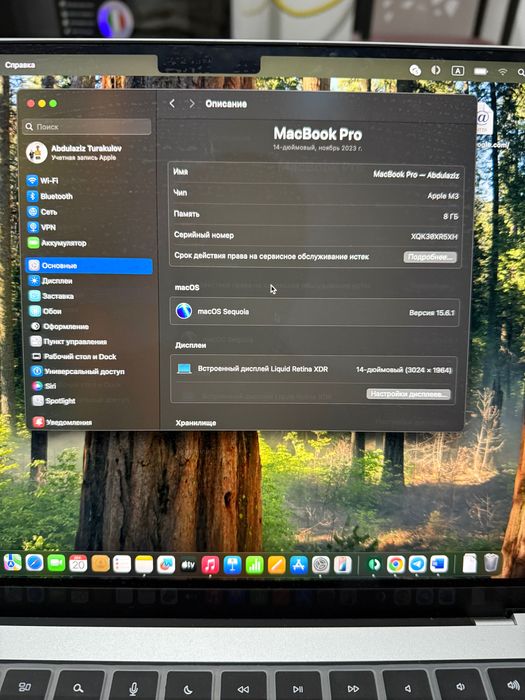This screenshot has width=525, height=700.
Task: Launch the Music app from Dock
Action: [210, 565]
